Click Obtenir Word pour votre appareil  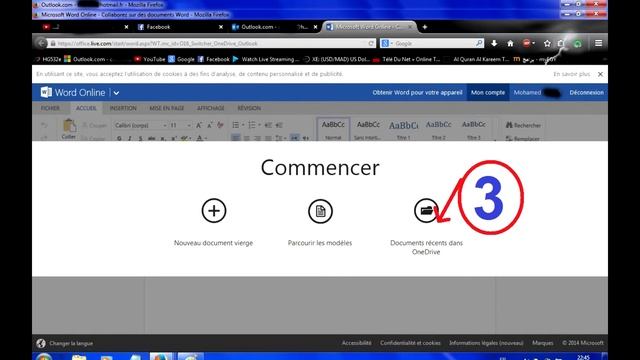click(x=417, y=93)
